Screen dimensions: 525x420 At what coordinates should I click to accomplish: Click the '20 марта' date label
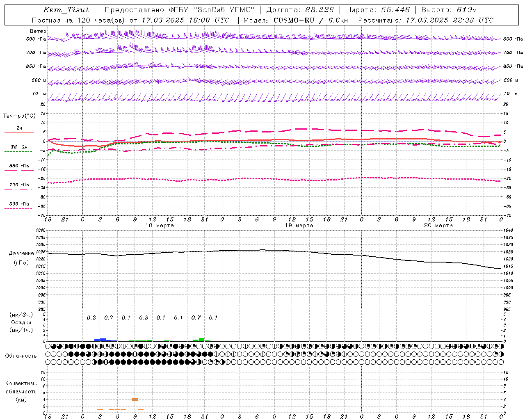[438, 226]
